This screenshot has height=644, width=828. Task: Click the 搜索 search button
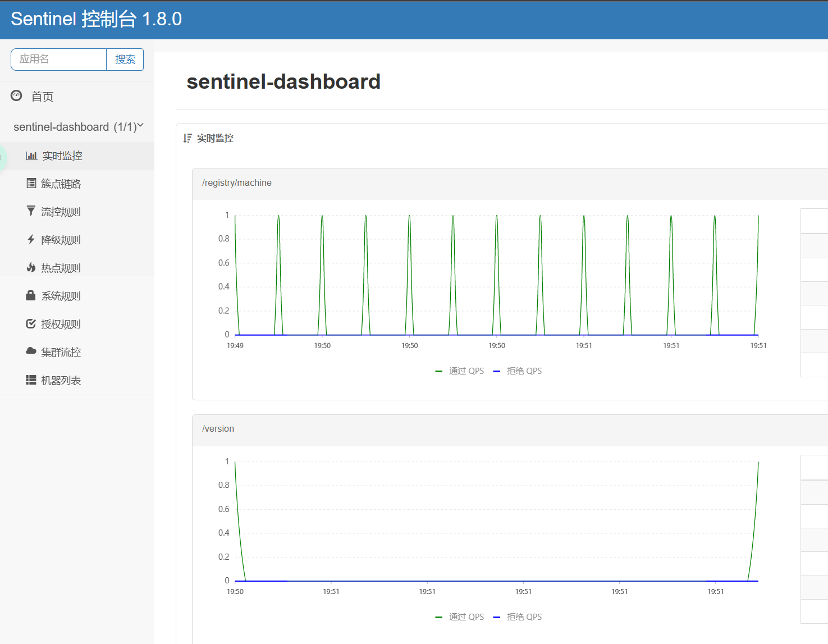click(x=125, y=60)
